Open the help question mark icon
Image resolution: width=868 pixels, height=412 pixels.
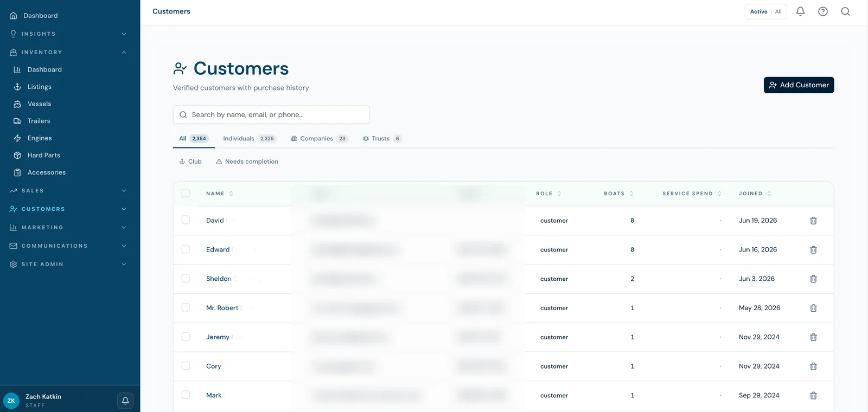[x=823, y=11]
